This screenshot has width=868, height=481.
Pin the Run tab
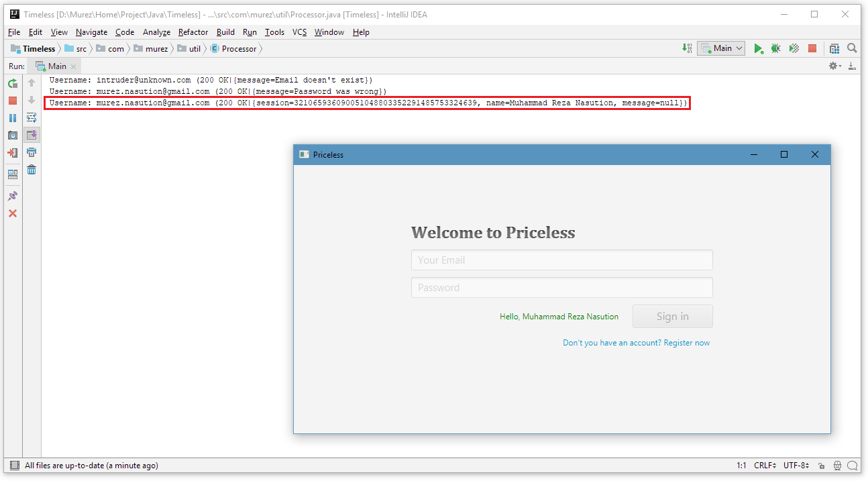click(13, 196)
